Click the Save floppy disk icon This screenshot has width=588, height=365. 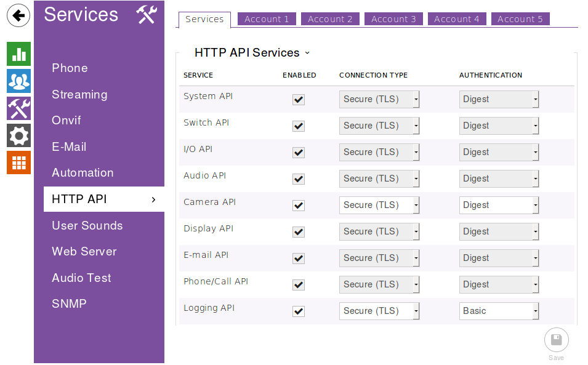pyautogui.click(x=556, y=340)
